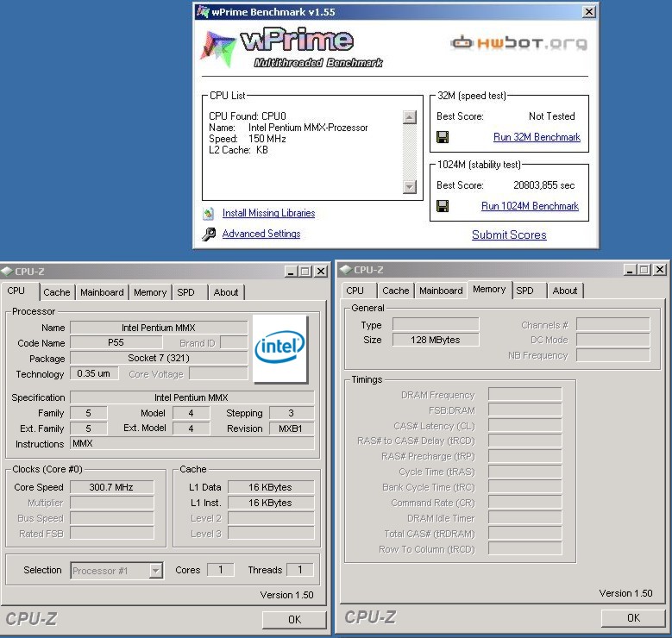Close the left CPU-Z window
The width and height of the screenshot is (672, 638).
pyautogui.click(x=321, y=272)
